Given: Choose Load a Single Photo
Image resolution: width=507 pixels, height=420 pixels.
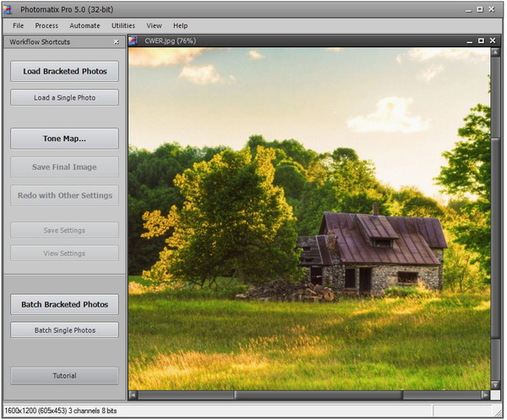Looking at the screenshot, I should pos(64,98).
